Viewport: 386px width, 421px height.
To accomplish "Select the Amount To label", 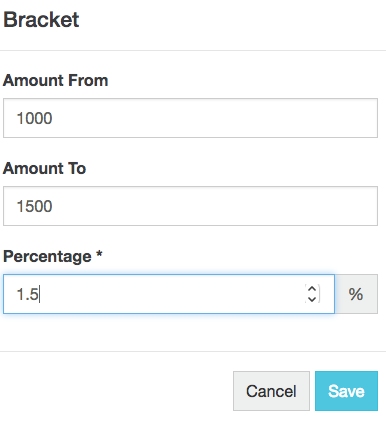I will 45,168.
